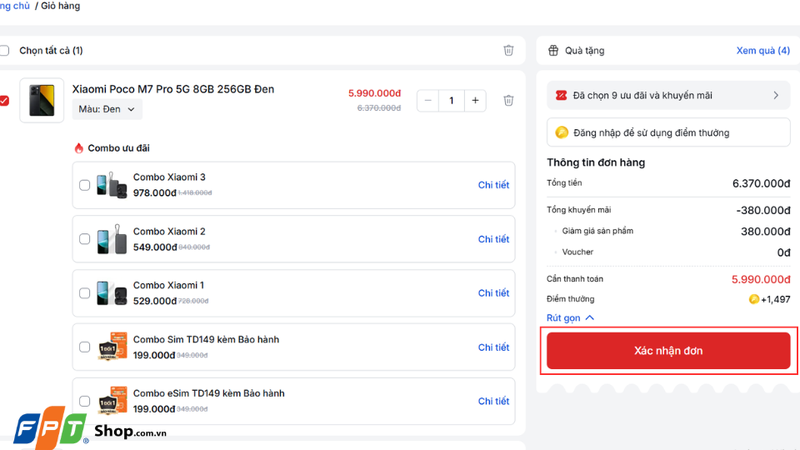Click the Combo Xiaomi 3 product image

(x=112, y=185)
